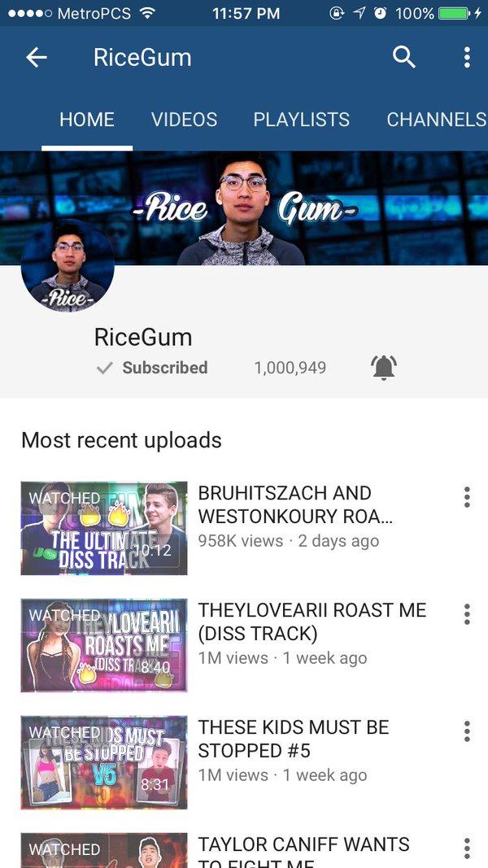Switch to the PLAYLISTS tab
The height and width of the screenshot is (868, 488).
(302, 120)
